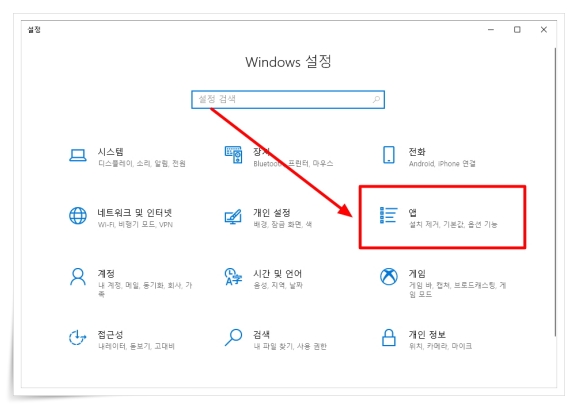Open the 전화 settings title
Screen dimensions: 578x409
[x=417, y=151]
